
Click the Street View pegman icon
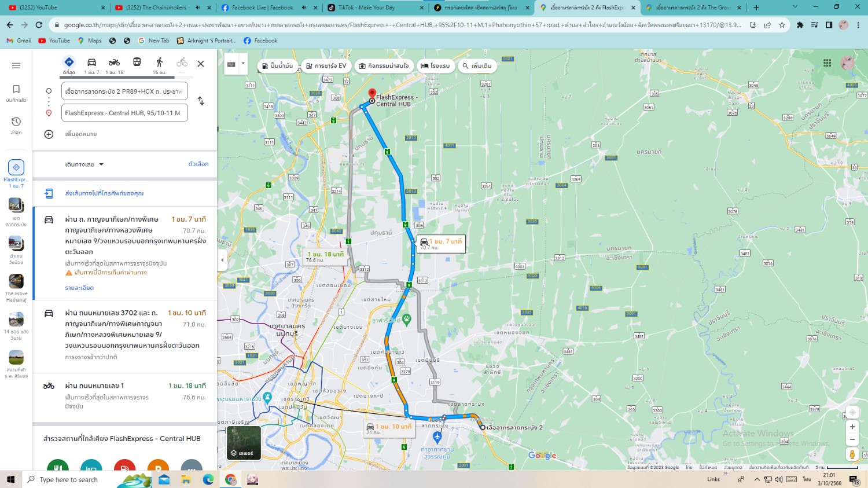(x=852, y=454)
